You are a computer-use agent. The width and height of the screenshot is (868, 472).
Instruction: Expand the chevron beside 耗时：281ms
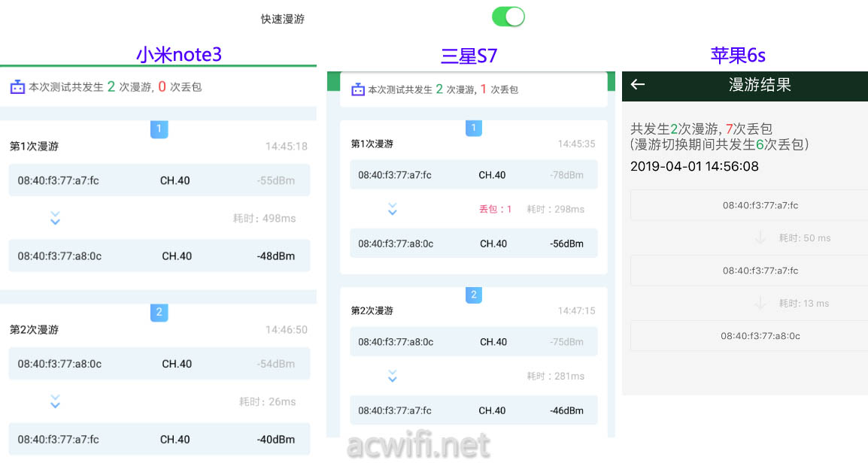point(393,376)
